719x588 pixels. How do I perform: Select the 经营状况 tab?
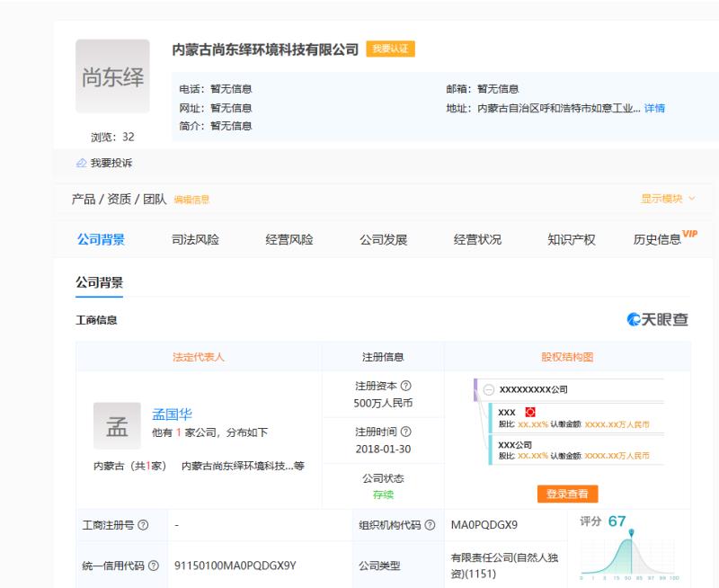[x=477, y=239]
